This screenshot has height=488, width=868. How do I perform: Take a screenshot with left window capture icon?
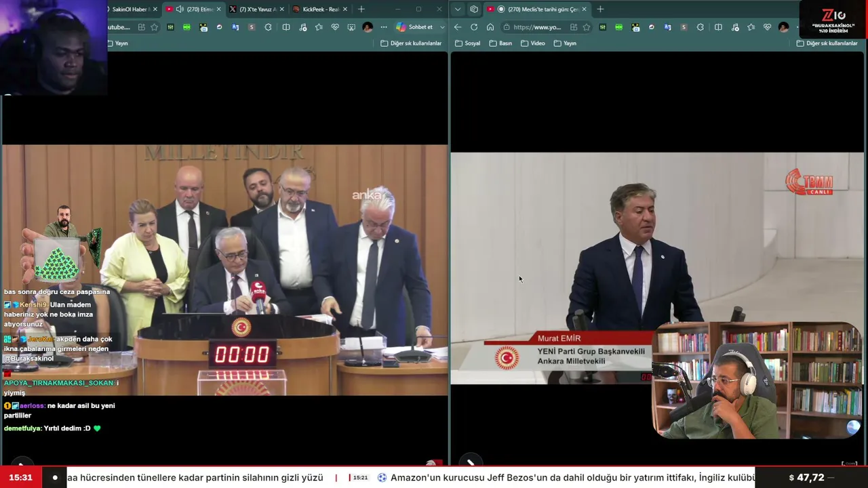pos(351,27)
